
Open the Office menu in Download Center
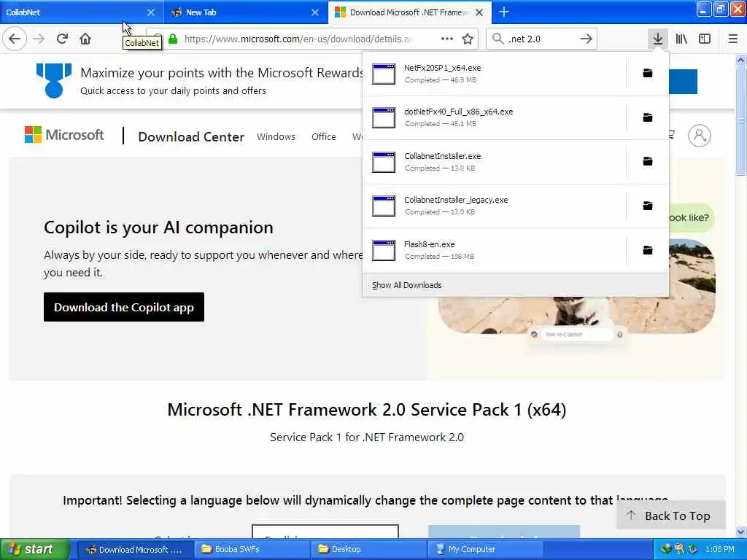323,136
